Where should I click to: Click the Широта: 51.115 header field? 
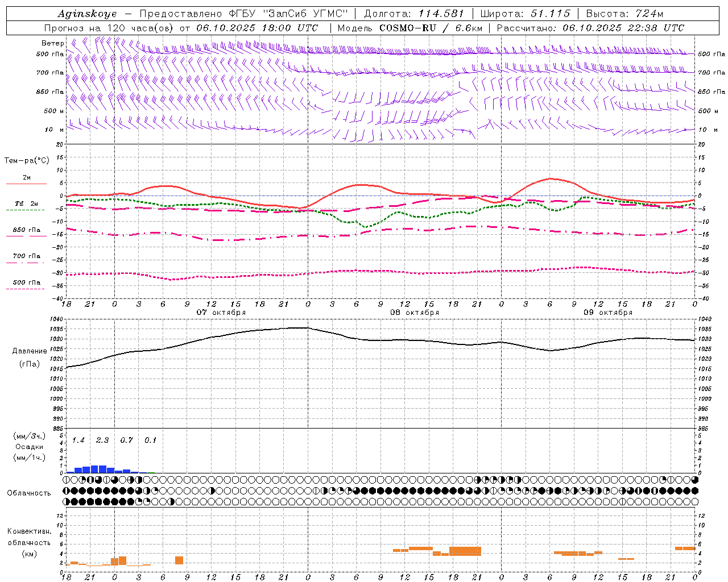point(525,14)
